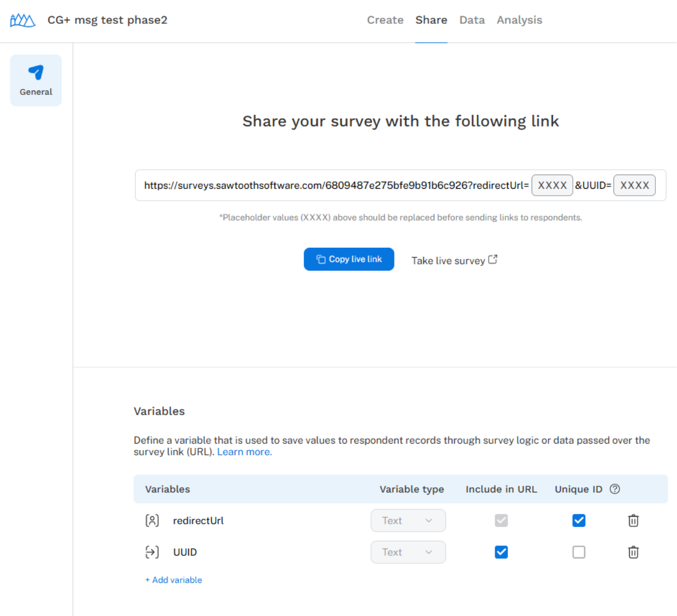
Task: Toggle Unique ID for redirectUrl
Action: tap(578, 520)
